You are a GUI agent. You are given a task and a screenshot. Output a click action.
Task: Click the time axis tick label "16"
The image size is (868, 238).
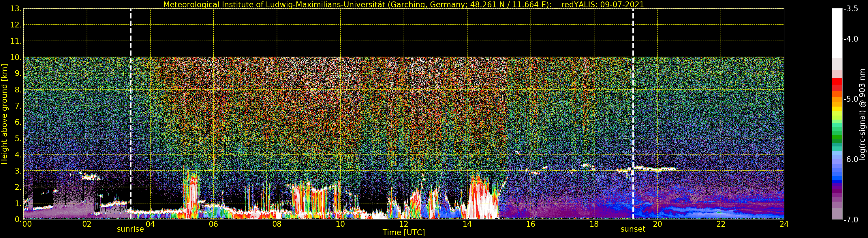click(531, 224)
